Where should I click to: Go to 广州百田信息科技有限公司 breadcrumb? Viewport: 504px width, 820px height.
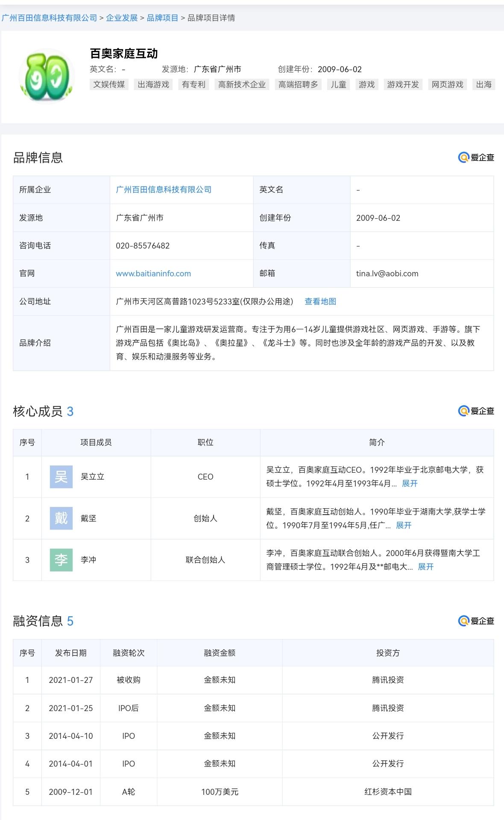click(50, 18)
